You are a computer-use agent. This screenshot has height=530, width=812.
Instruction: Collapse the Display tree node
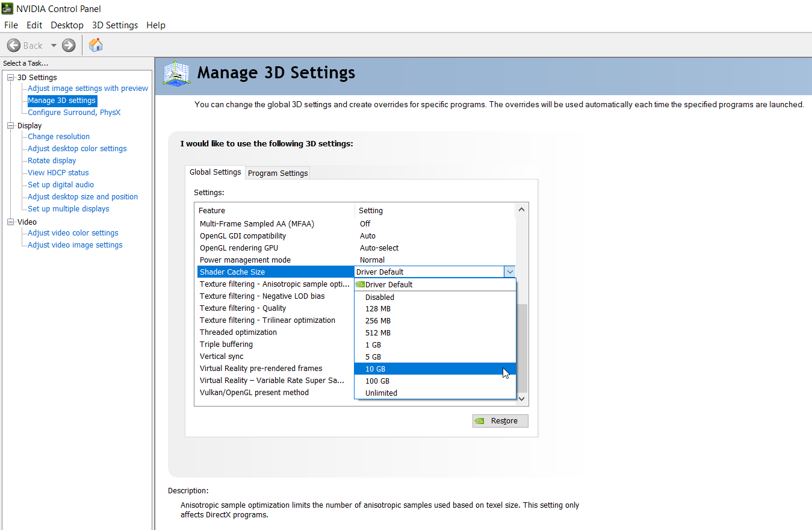(x=10, y=125)
